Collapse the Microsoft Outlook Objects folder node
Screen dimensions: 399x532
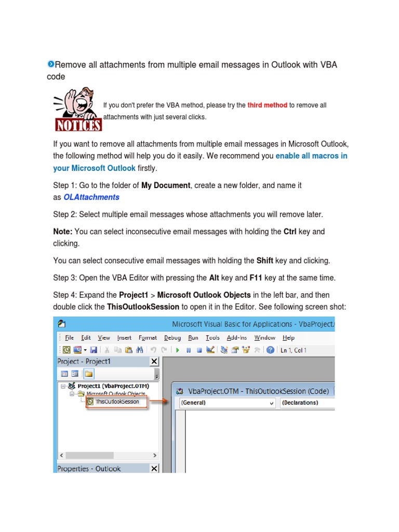pyautogui.click(x=72, y=394)
